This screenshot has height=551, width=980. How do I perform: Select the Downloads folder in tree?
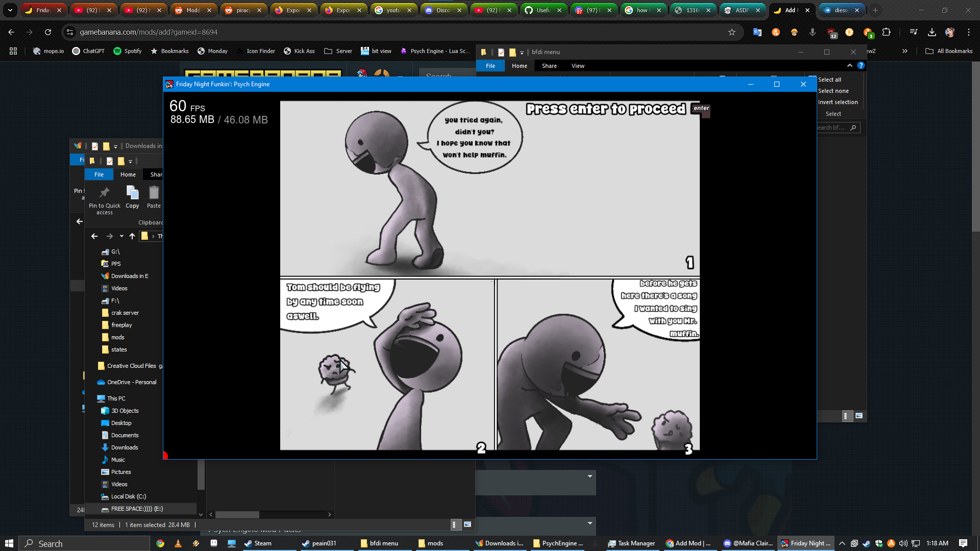point(124,447)
